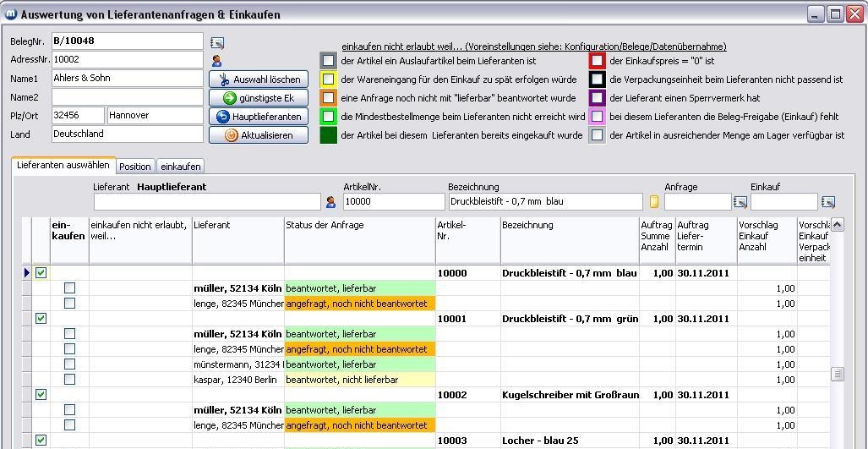Viewport: 868px width, 449px height.
Task: Uncheck the checkbox for article 10000 row
Action: (41, 273)
